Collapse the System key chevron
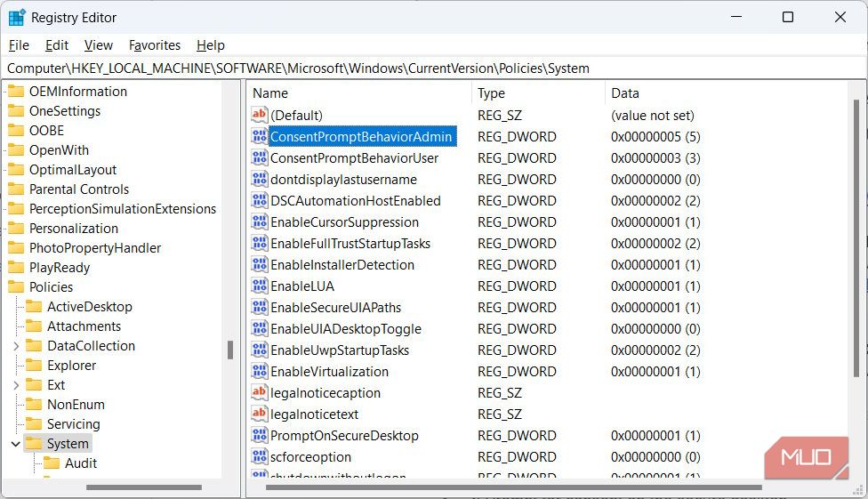The width and height of the screenshot is (868, 499). pyautogui.click(x=16, y=444)
